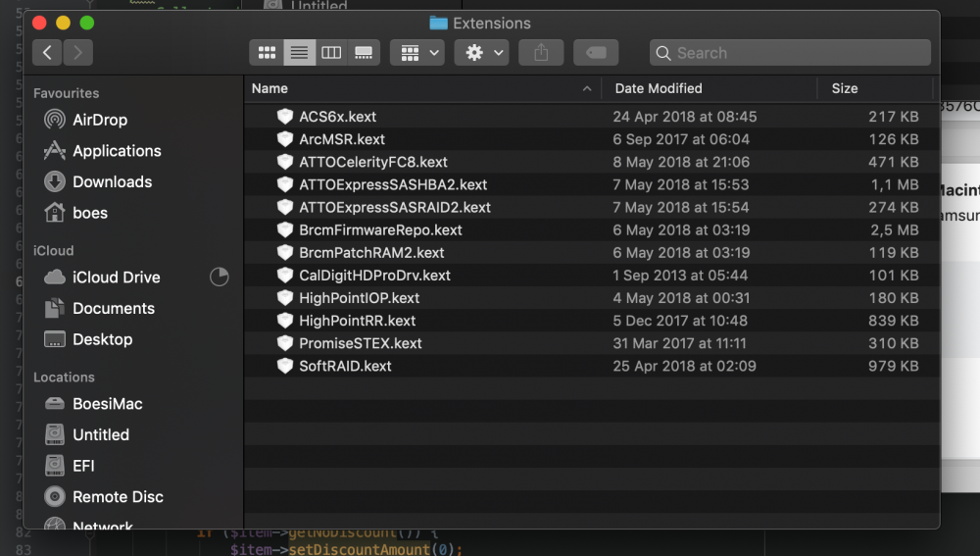Sort by the Date Modified column header
The width and height of the screenshot is (980, 556).
[659, 88]
